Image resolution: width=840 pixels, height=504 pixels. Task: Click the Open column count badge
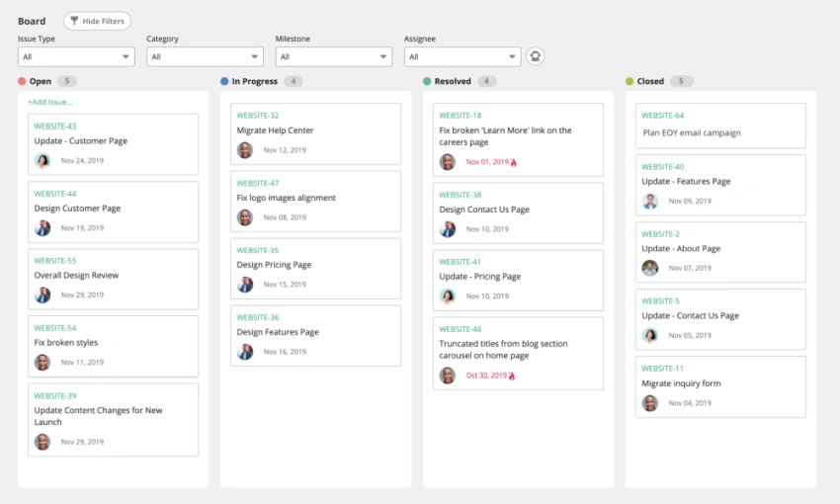pyautogui.click(x=67, y=81)
